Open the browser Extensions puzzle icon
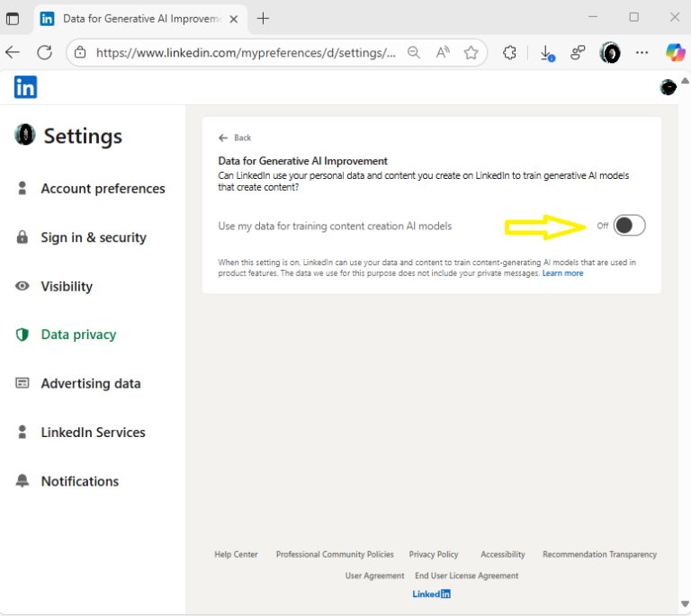This screenshot has width=691, height=616. point(509,53)
